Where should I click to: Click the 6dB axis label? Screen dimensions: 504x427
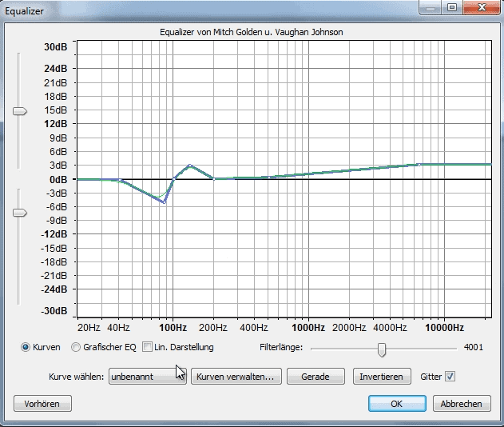coord(58,152)
